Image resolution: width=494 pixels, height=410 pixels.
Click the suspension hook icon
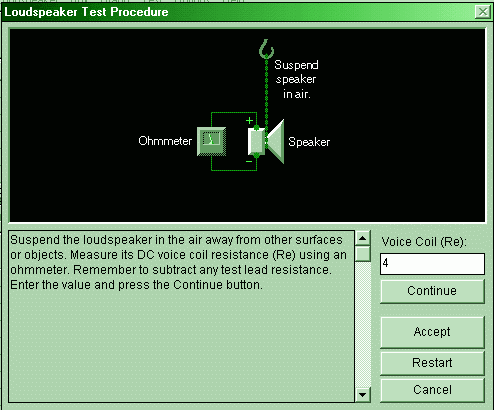point(266,49)
